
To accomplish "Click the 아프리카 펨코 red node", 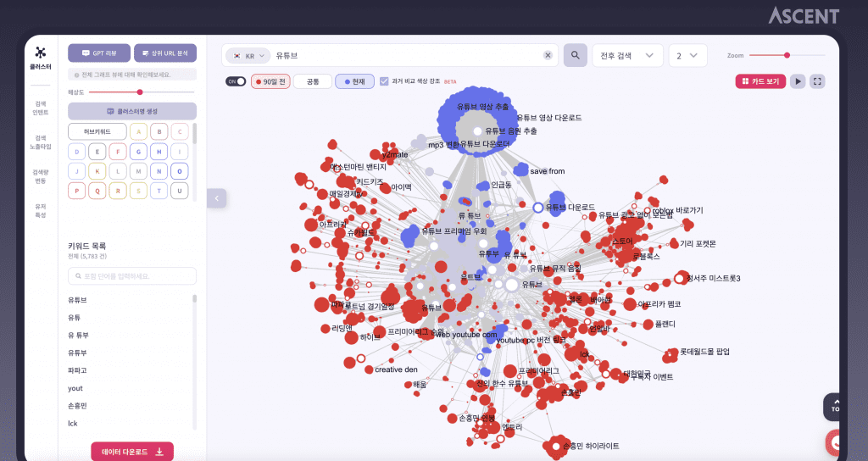I will tap(630, 304).
